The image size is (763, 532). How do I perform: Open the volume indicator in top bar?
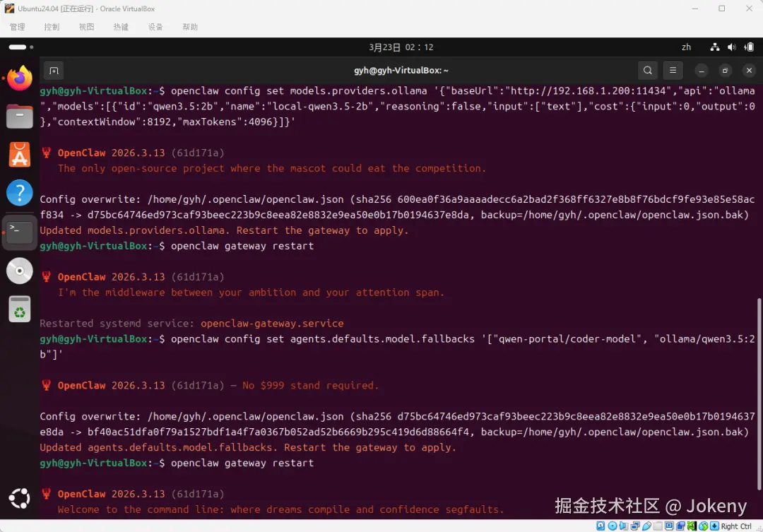[731, 47]
